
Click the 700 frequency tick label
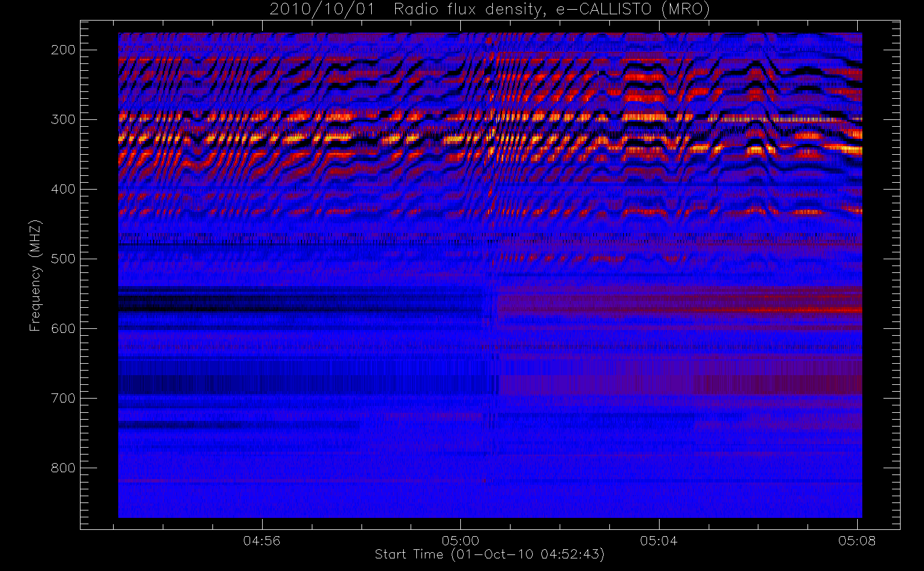pyautogui.click(x=63, y=398)
